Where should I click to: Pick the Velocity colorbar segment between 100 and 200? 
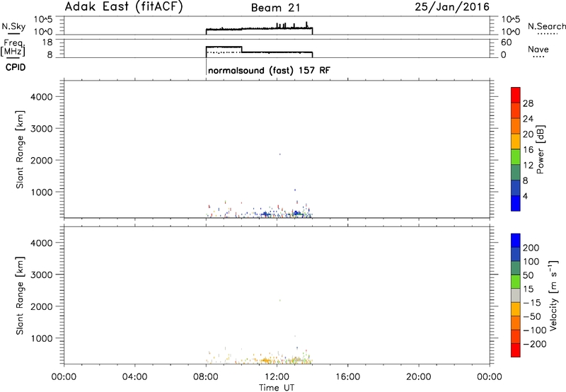coord(516,255)
